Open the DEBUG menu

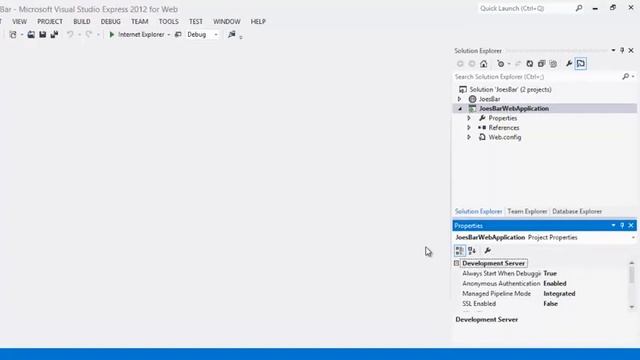(x=111, y=22)
